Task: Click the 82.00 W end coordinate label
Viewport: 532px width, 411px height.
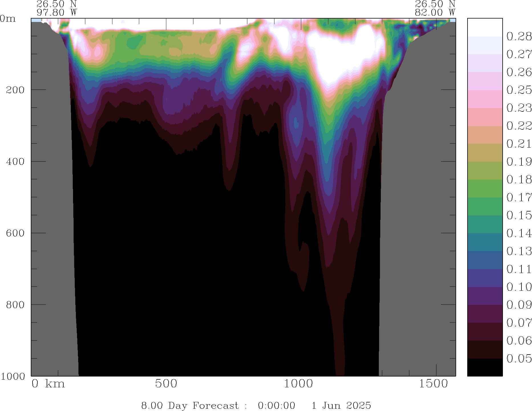Action: 435,13
